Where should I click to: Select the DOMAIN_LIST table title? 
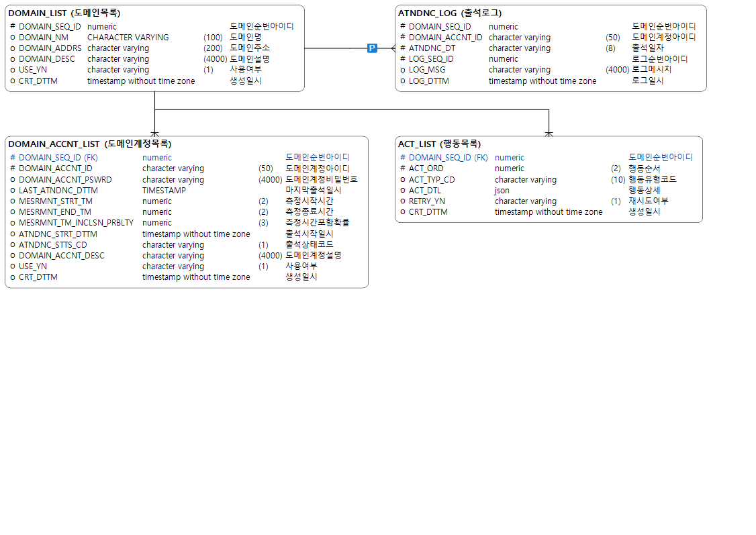(64, 13)
